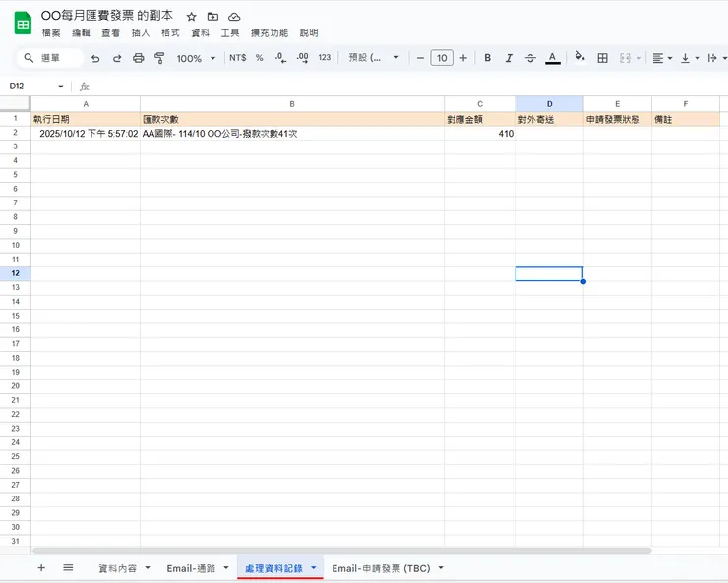The height and width of the screenshot is (583, 728).
Task: Open the 檔案 menu
Action: click(51, 32)
